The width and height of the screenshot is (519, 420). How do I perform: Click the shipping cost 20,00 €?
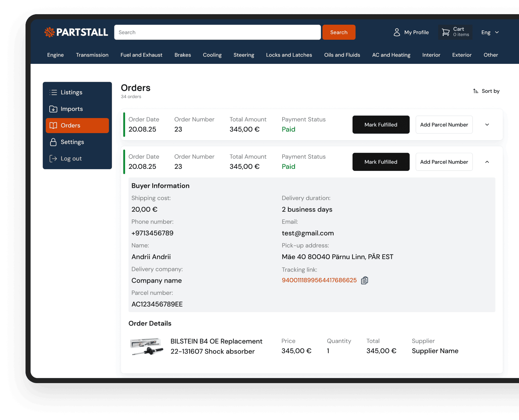pyautogui.click(x=144, y=209)
